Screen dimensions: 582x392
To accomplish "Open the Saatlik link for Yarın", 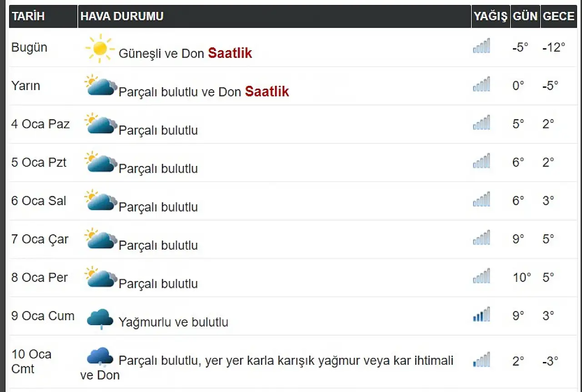I will pos(267,91).
